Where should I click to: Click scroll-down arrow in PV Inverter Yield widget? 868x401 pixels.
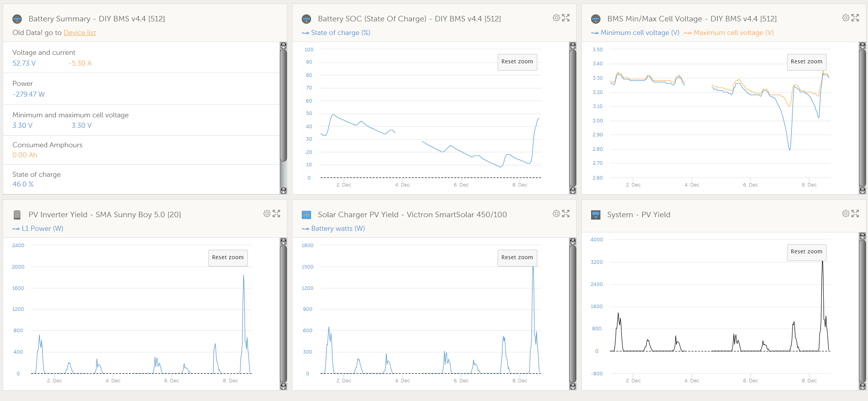(x=284, y=386)
